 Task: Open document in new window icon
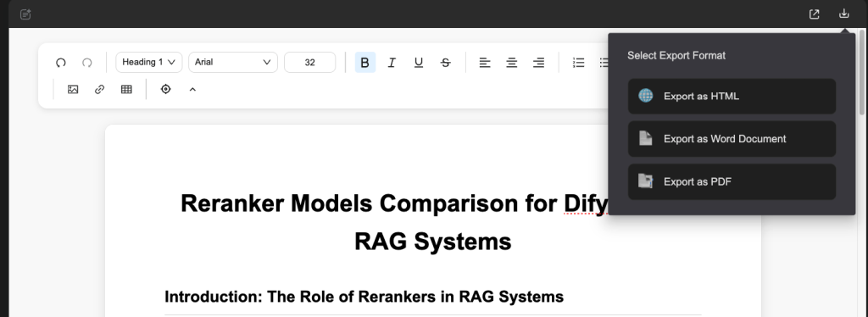[815, 14]
